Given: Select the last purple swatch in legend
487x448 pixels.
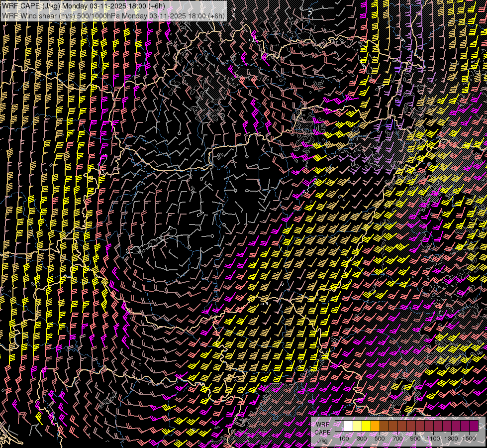Looking at the screenshot, I should point(474,426).
